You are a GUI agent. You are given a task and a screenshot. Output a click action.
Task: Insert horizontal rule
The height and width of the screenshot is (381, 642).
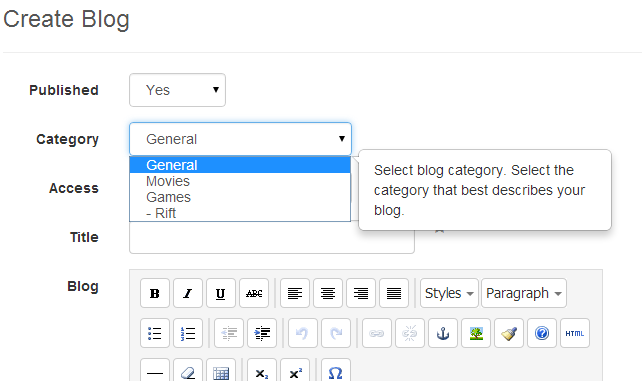[155, 371]
